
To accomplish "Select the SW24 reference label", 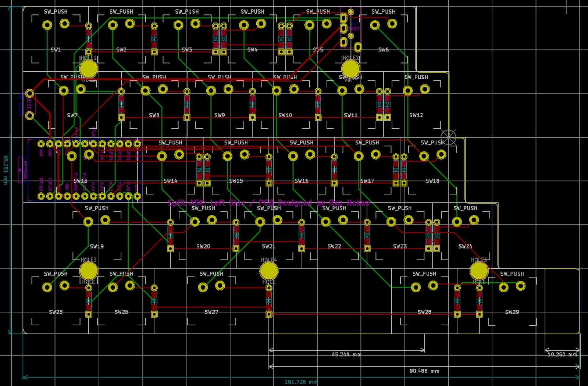I will (465, 246).
